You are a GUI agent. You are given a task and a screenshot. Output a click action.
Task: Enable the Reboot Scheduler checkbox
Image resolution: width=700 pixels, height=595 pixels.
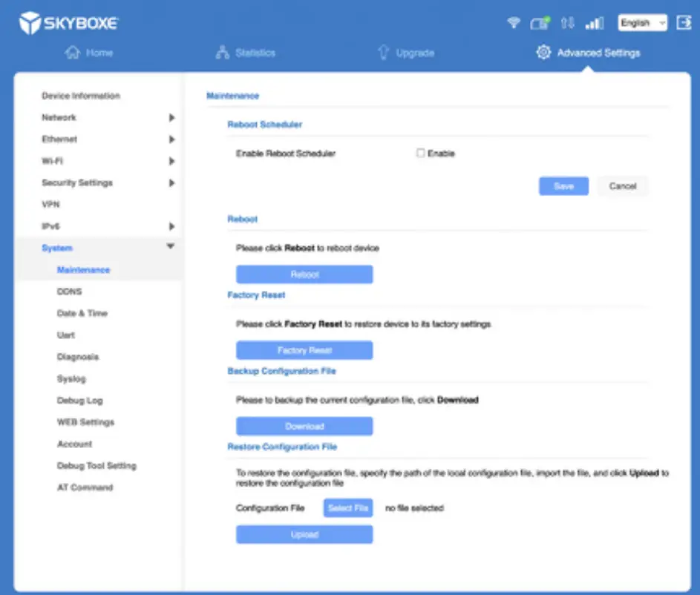point(420,153)
